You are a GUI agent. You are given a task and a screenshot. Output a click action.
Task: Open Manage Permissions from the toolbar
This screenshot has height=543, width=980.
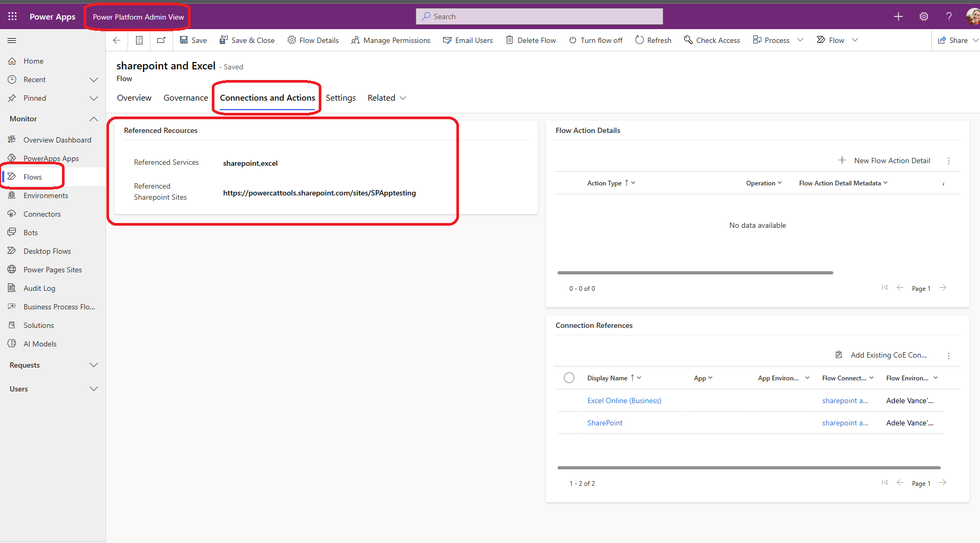point(391,40)
